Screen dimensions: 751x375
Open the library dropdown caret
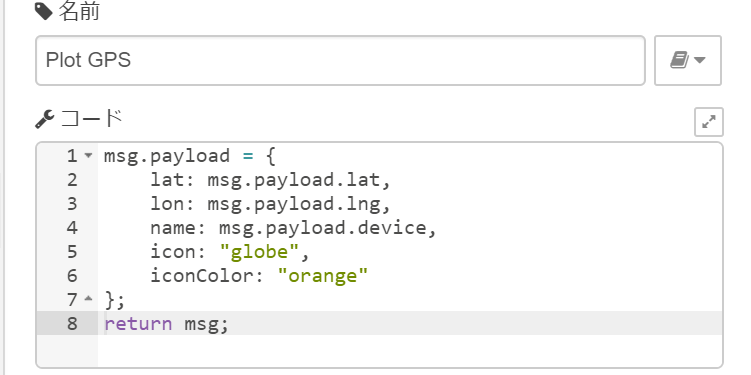[699, 60]
